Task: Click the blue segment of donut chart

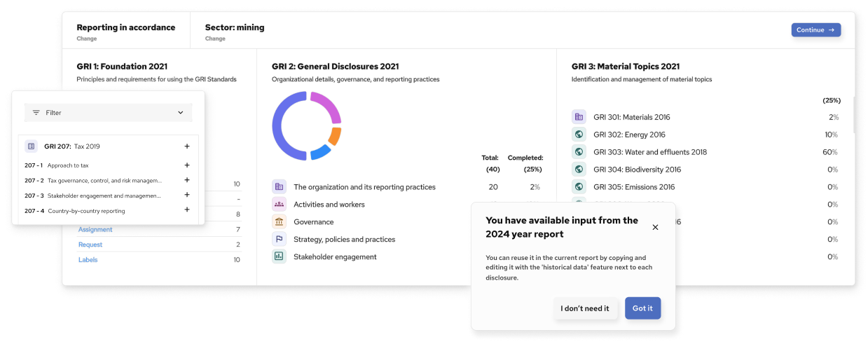Action: [320, 152]
